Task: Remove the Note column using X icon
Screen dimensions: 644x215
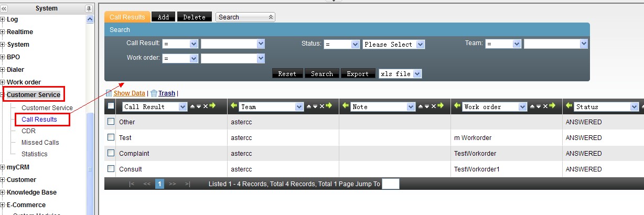Action: [x=434, y=106]
